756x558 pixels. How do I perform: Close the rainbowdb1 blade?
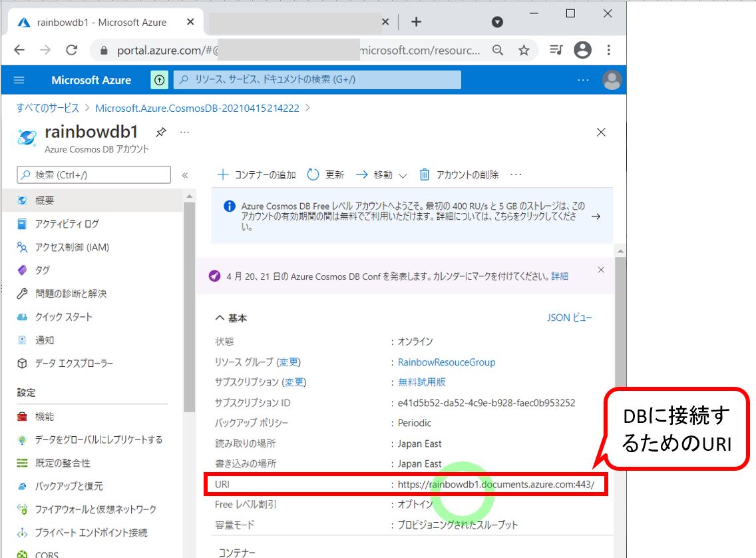pyautogui.click(x=601, y=132)
